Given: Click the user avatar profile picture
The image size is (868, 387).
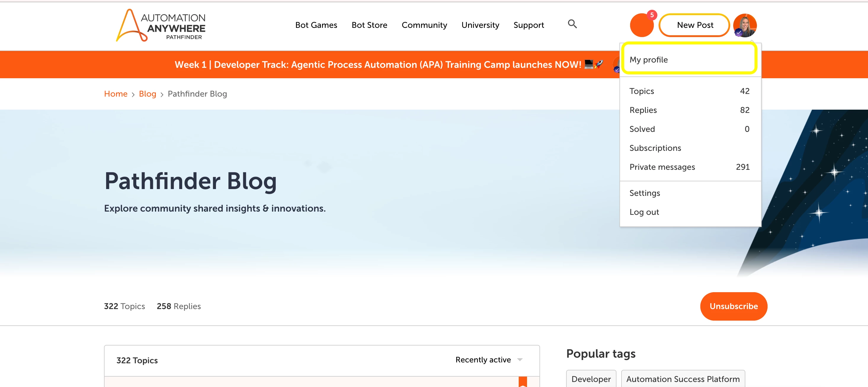Looking at the screenshot, I should click(745, 25).
